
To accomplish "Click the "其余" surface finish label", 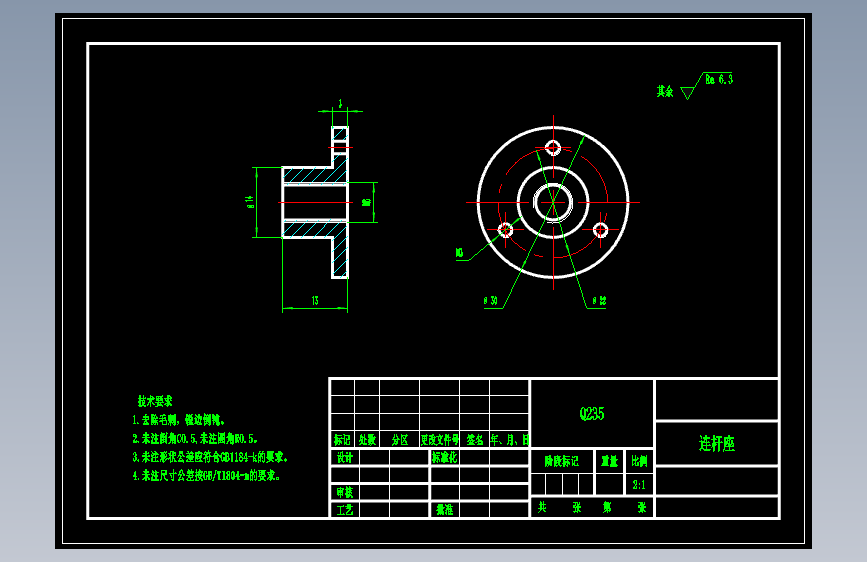I will [x=665, y=91].
